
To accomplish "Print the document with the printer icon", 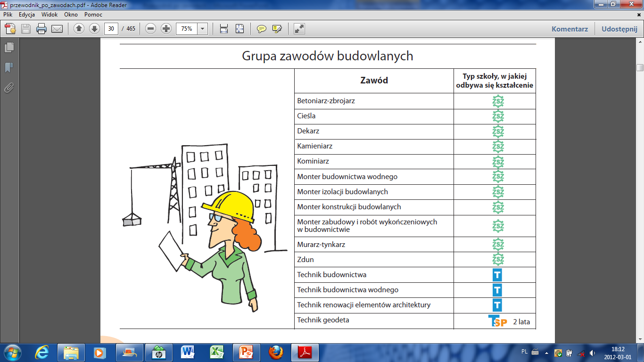I will [41, 29].
